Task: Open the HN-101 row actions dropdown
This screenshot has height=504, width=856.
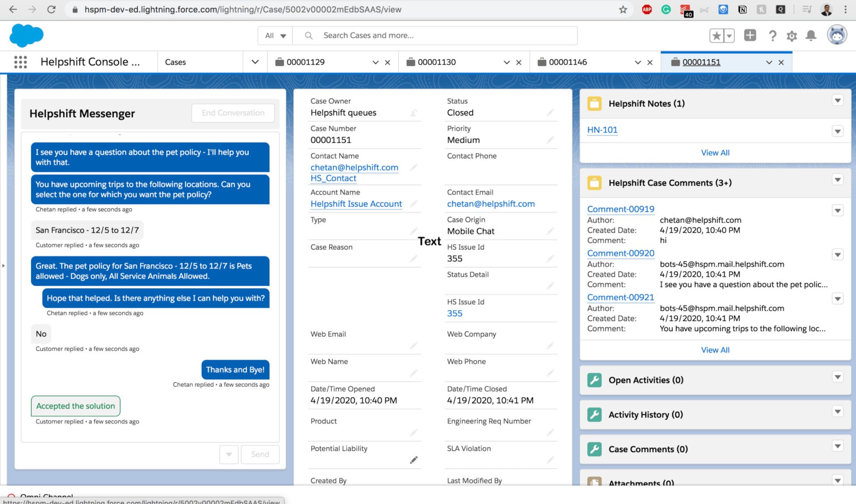Action: tap(838, 131)
